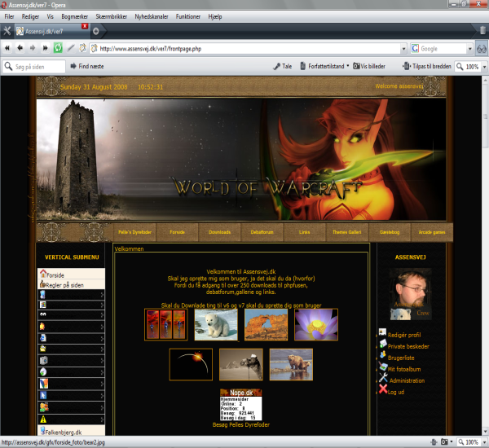The image size is (489, 448).
Task: Click the mobile phone icon in submenu
Action: (42, 294)
